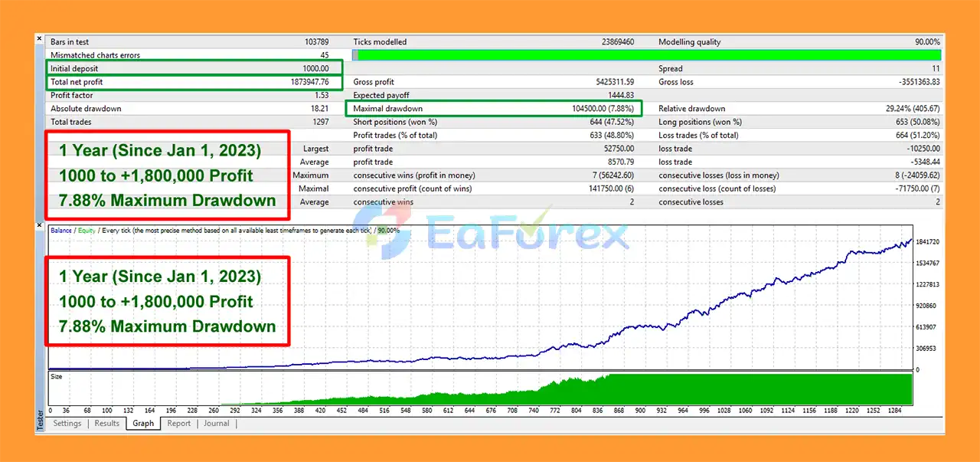The width and height of the screenshot is (980, 462).
Task: Switch to the Settings tab
Action: tap(67, 423)
